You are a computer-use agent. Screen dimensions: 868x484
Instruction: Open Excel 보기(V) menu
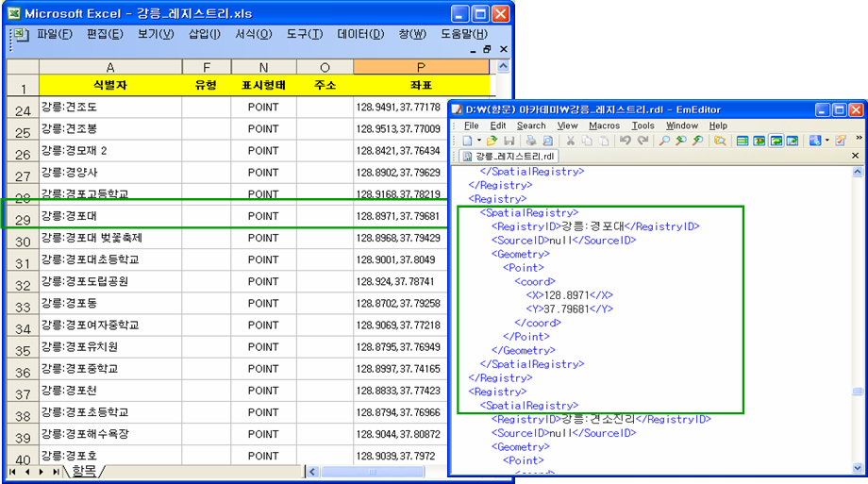point(156,34)
